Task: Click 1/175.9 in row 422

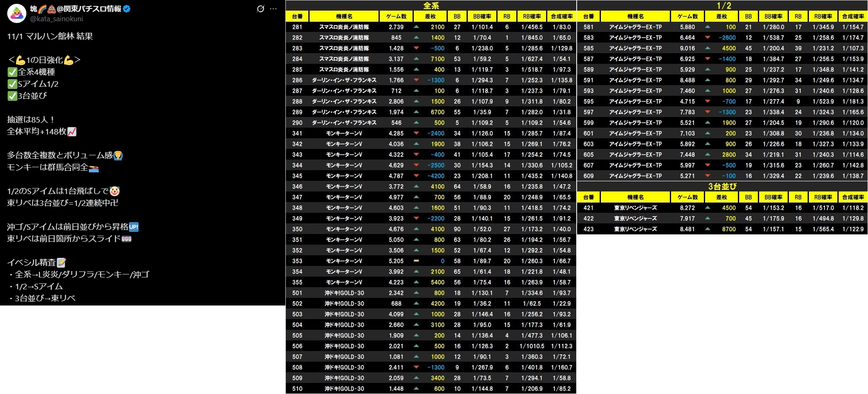Action: (x=774, y=218)
